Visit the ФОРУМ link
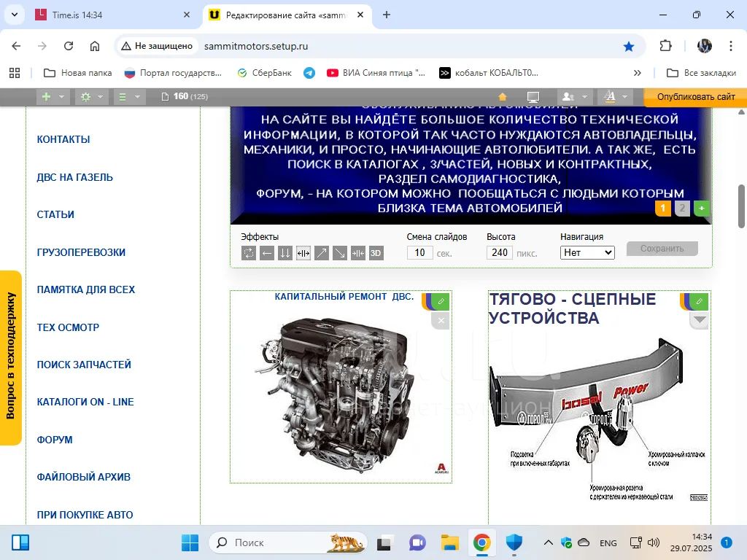This screenshot has height=560, width=747. point(55,440)
